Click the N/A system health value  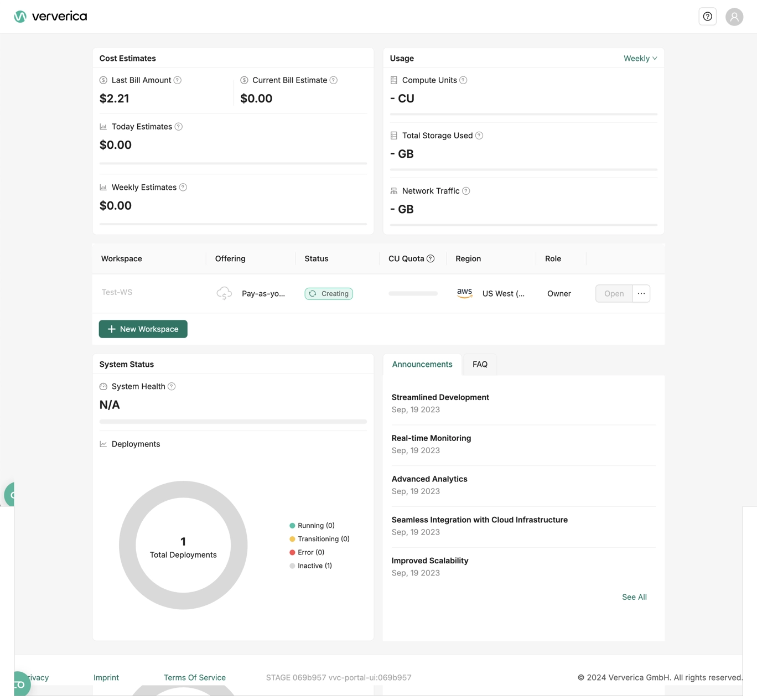tap(110, 405)
